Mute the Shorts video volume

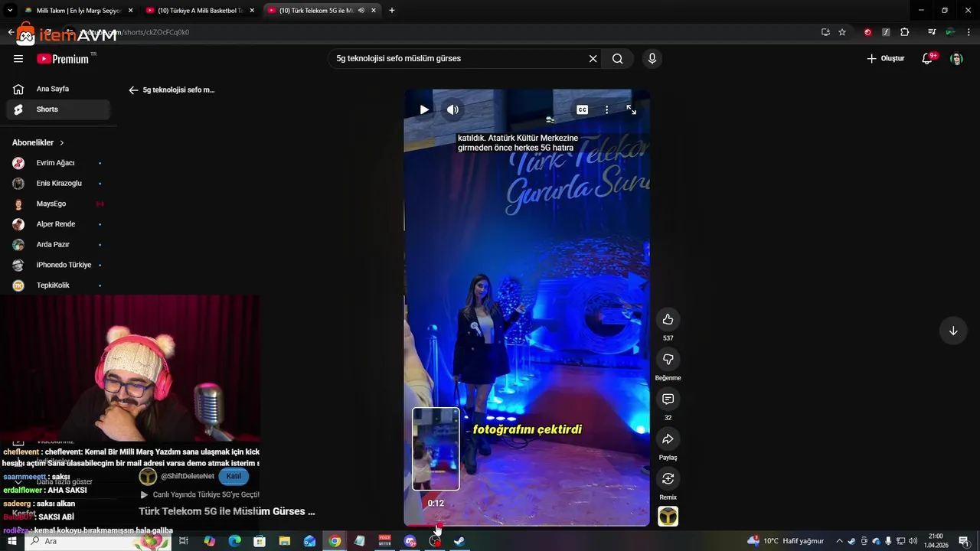(452, 109)
